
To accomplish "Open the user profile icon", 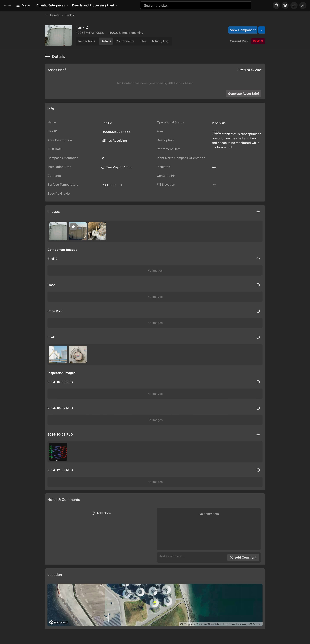I will 303,5.
